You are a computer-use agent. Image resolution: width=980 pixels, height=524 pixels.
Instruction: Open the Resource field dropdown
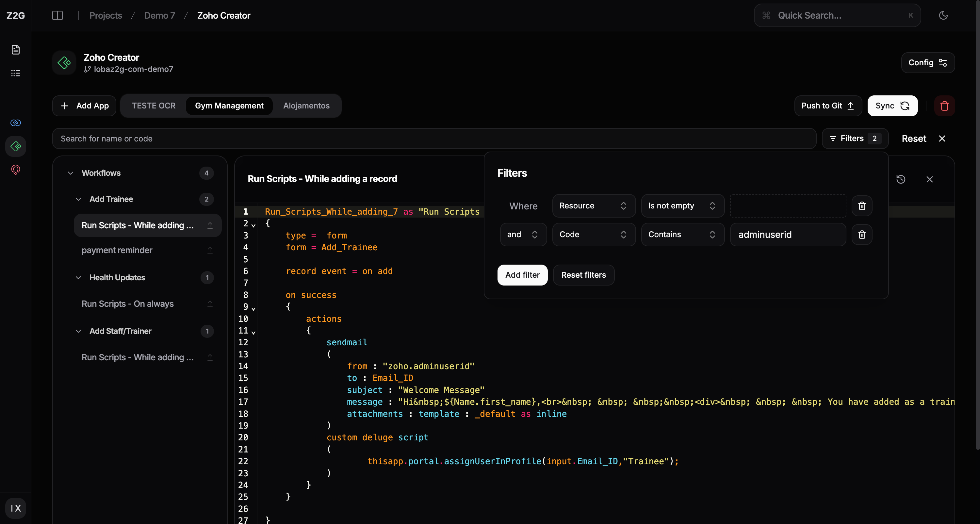pyautogui.click(x=594, y=206)
